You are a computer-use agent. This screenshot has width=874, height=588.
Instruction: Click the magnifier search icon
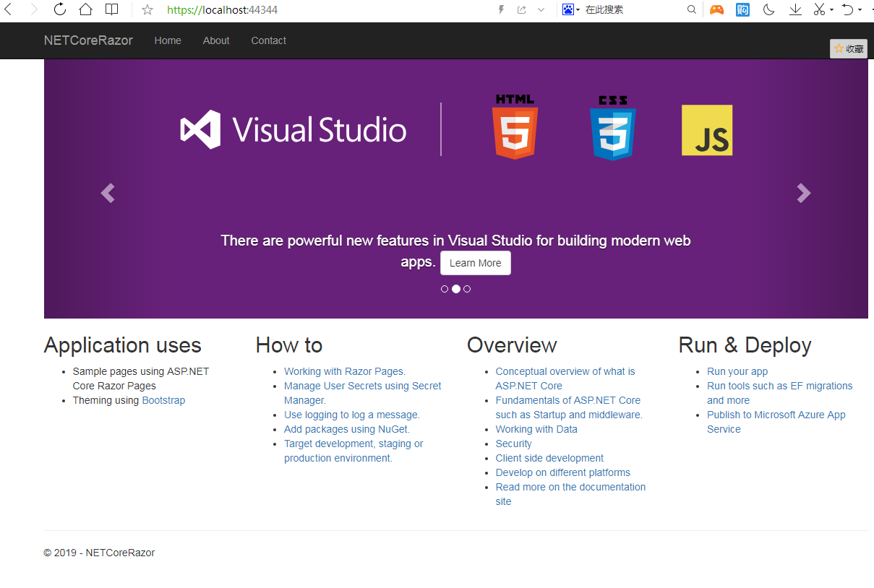click(x=692, y=9)
